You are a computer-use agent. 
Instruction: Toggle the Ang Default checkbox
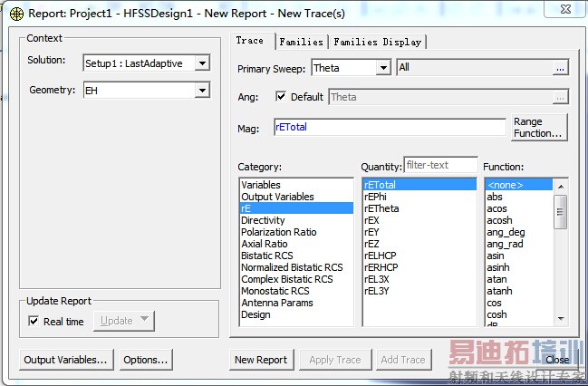point(281,97)
